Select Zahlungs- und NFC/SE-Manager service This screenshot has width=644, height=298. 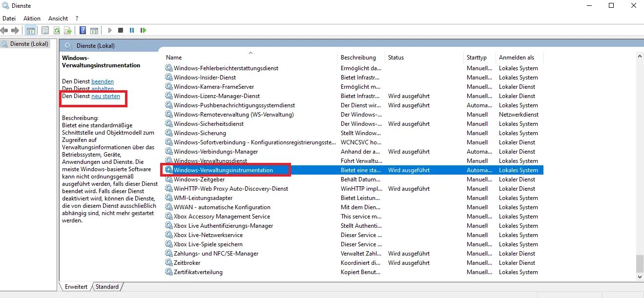[216, 253]
